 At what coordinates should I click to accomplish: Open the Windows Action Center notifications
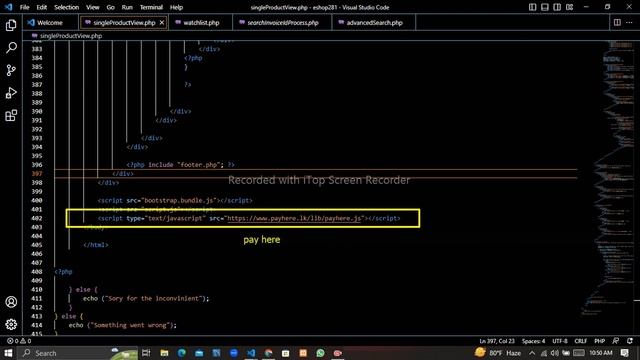(624, 353)
